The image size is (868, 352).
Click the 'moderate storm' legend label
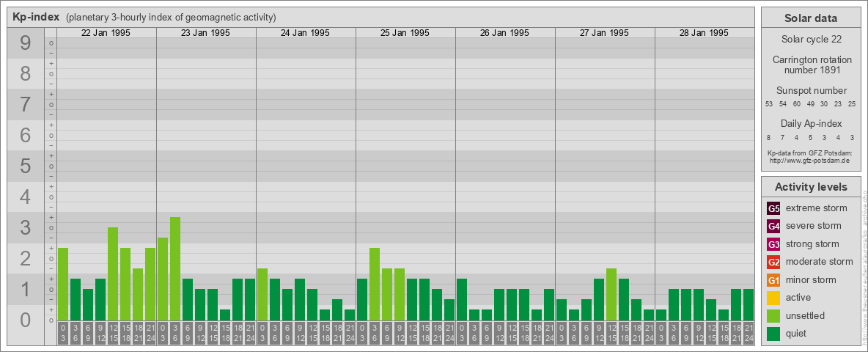[x=820, y=262]
